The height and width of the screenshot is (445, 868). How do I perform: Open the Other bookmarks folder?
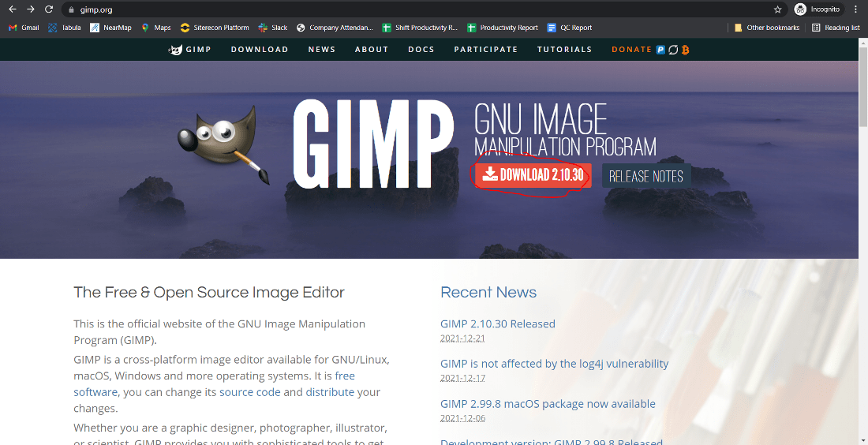(767, 28)
